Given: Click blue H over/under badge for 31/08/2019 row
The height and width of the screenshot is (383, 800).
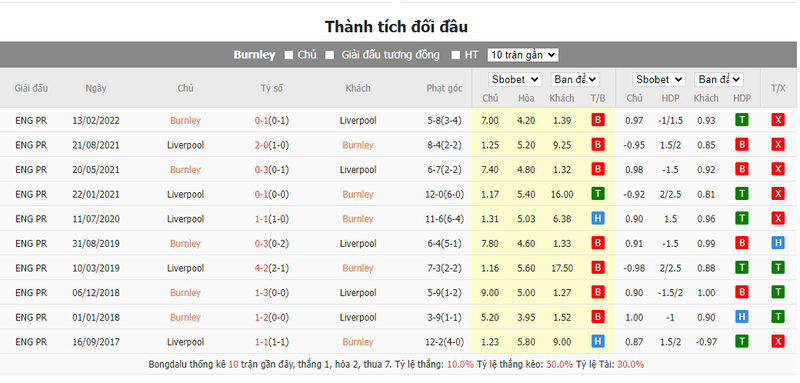Looking at the screenshot, I should click(778, 243).
